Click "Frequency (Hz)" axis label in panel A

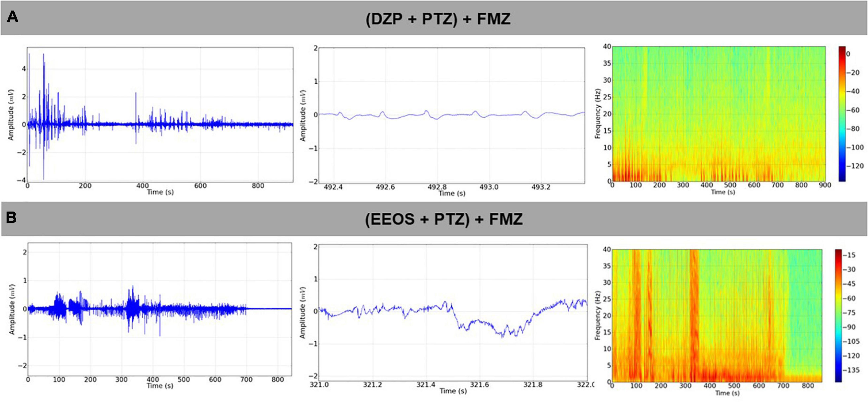[598, 114]
